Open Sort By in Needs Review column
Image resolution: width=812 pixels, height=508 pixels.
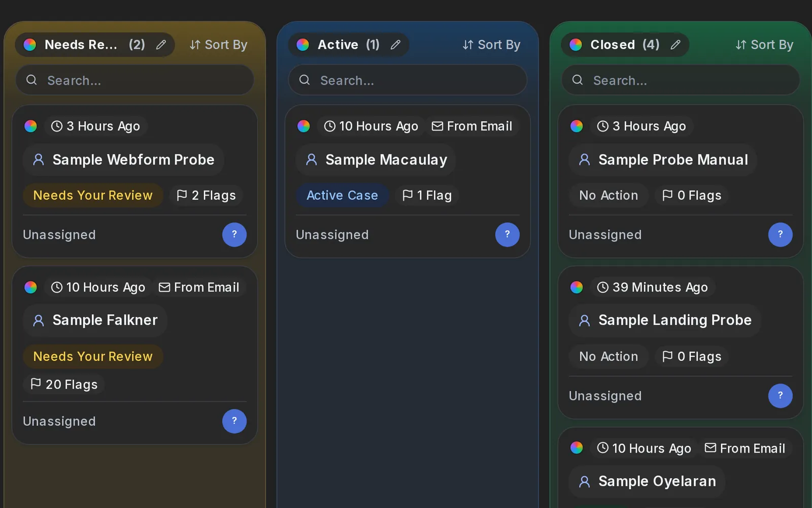pyautogui.click(x=218, y=45)
